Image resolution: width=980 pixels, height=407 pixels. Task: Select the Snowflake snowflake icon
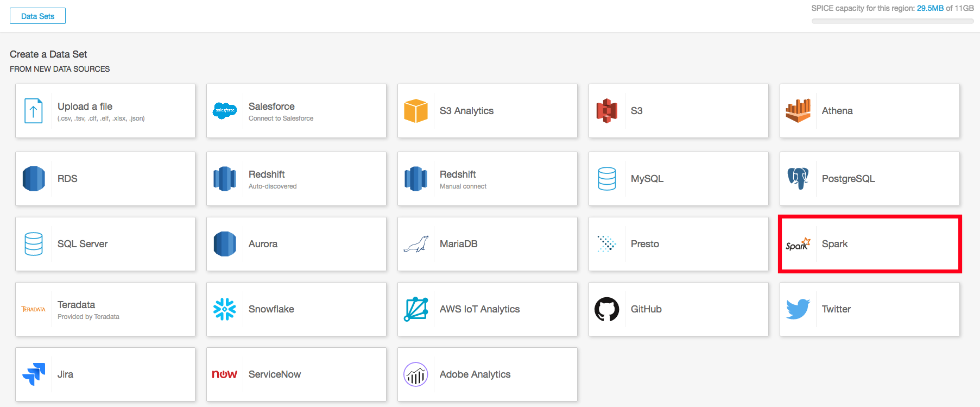(x=225, y=309)
